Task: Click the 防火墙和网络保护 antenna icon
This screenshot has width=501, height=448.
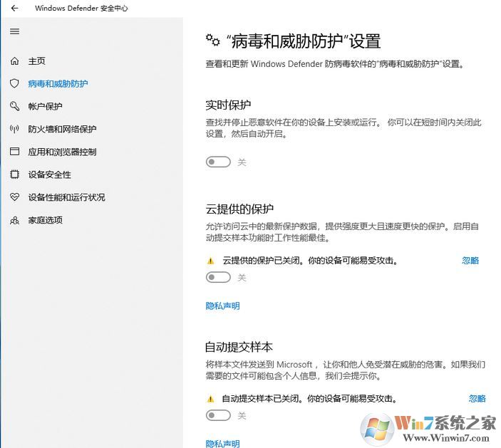Action: [x=15, y=129]
